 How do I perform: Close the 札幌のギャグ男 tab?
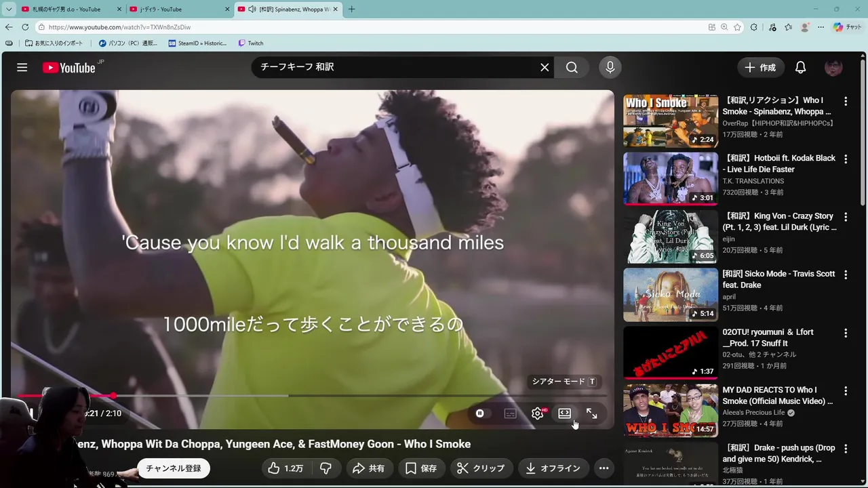[119, 9]
